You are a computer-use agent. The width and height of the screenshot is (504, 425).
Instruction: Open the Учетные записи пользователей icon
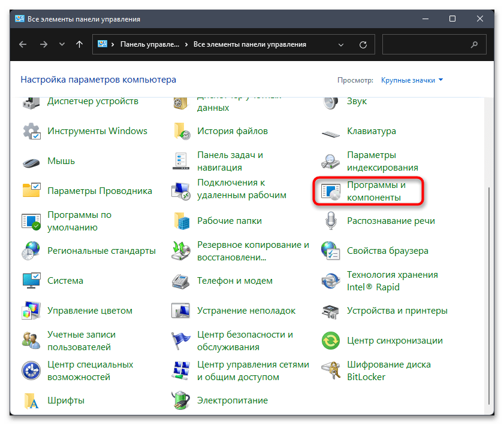(31, 341)
